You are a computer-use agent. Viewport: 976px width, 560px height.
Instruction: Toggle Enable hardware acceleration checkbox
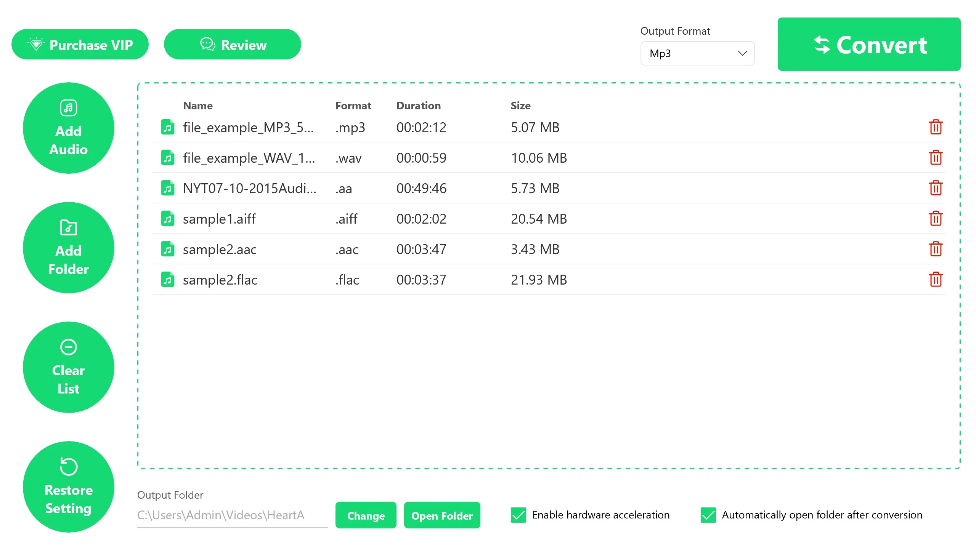pos(518,515)
